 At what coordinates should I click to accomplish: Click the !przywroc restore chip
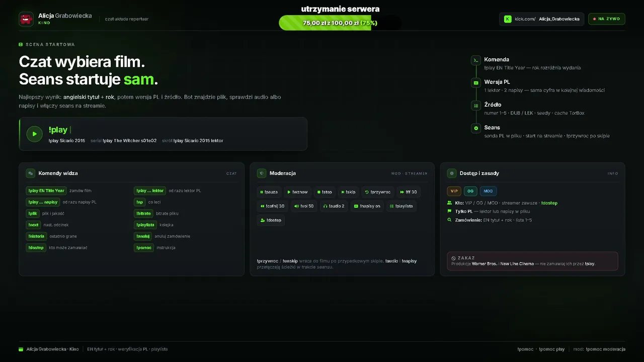[x=378, y=192]
